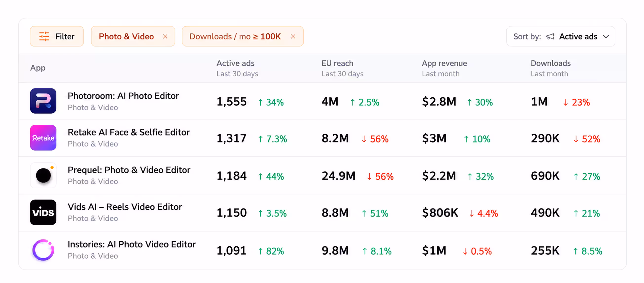Remove the Photo & Video filter chip
Viewport: 644px width, 283px height.
coord(165,37)
